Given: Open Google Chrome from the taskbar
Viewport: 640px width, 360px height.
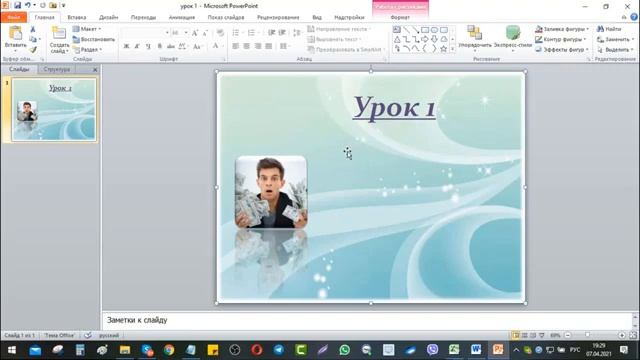Looking at the screenshot, I should point(169,350).
